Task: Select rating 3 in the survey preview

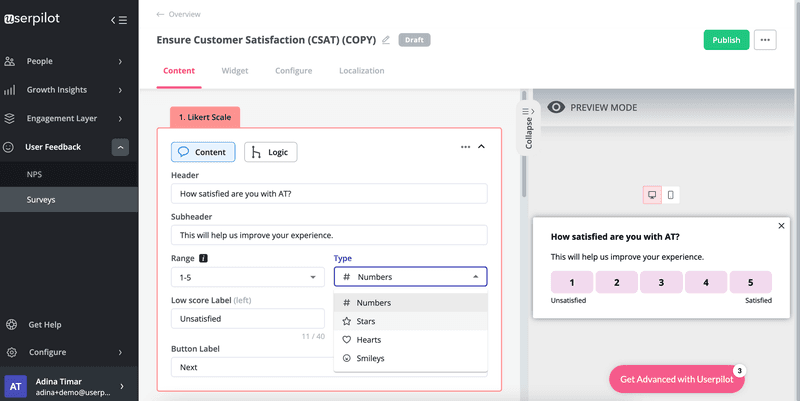Action: click(x=661, y=283)
